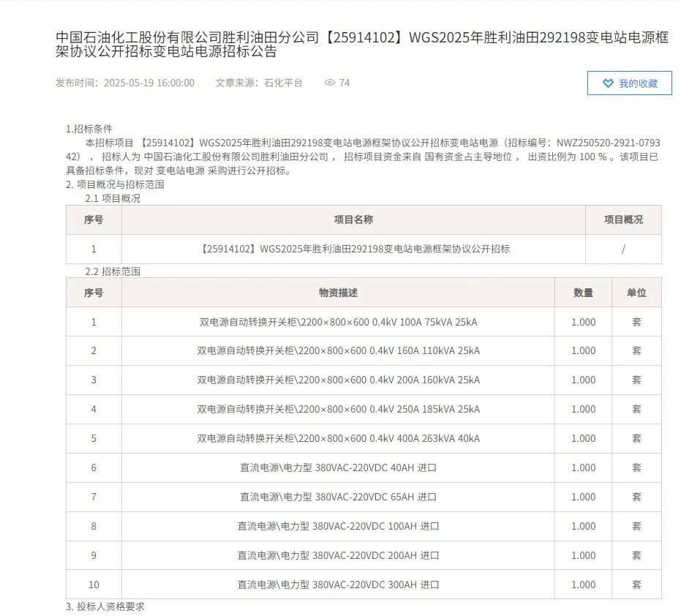Click the 项目名称 column header
The width and height of the screenshot is (681, 616).
(x=353, y=219)
